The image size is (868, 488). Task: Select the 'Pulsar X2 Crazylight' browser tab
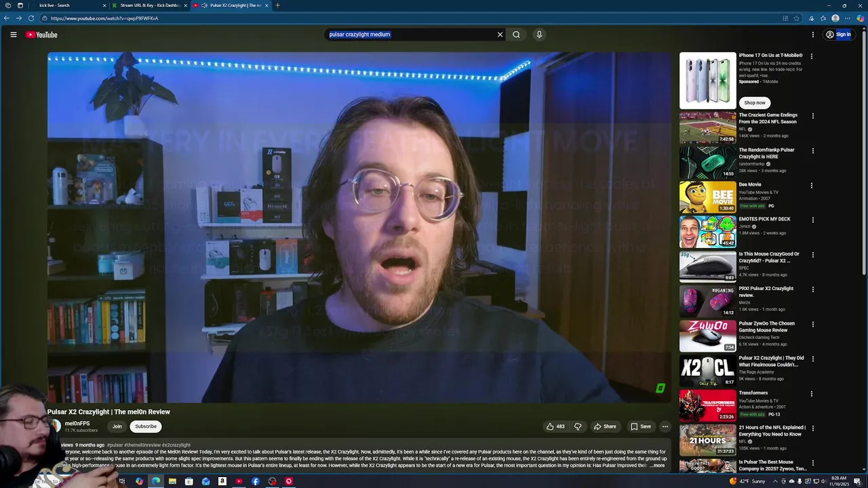coord(231,5)
